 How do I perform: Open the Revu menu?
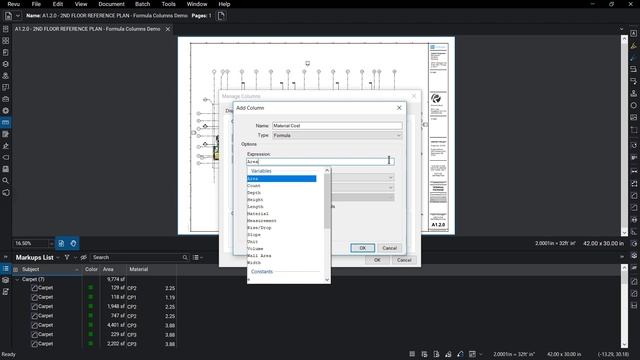(13, 4)
